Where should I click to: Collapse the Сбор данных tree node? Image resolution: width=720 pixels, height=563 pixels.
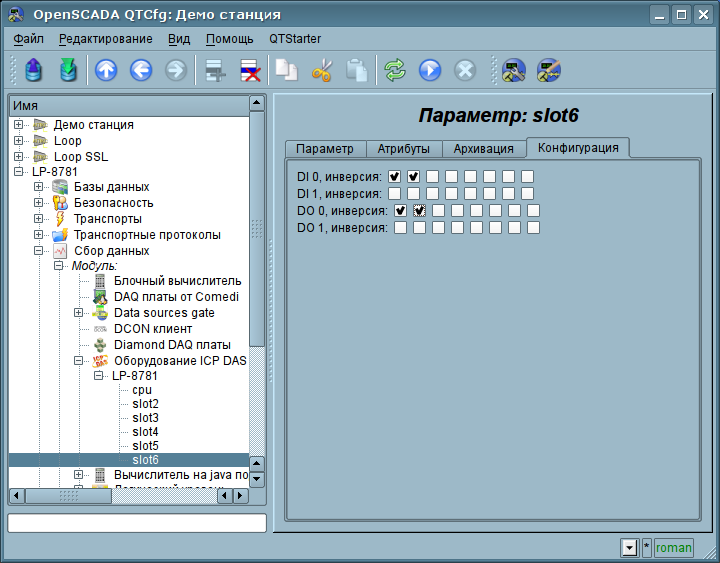pos(39,251)
